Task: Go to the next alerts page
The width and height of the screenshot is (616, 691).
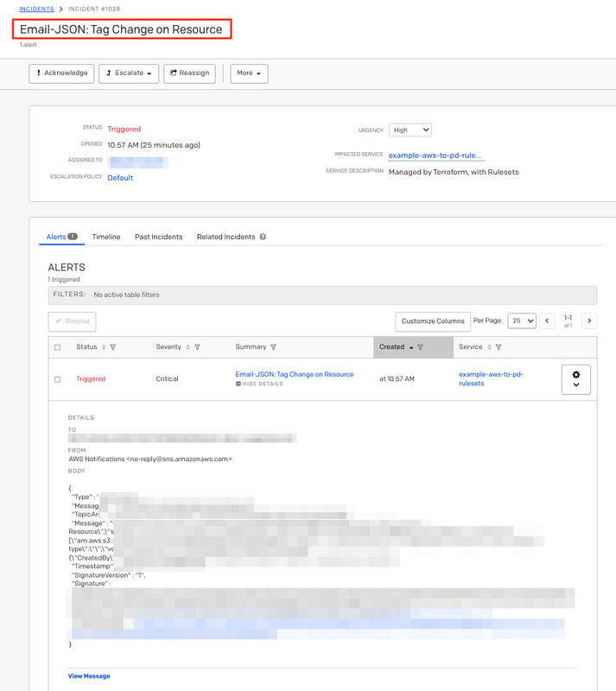Action: (x=589, y=320)
